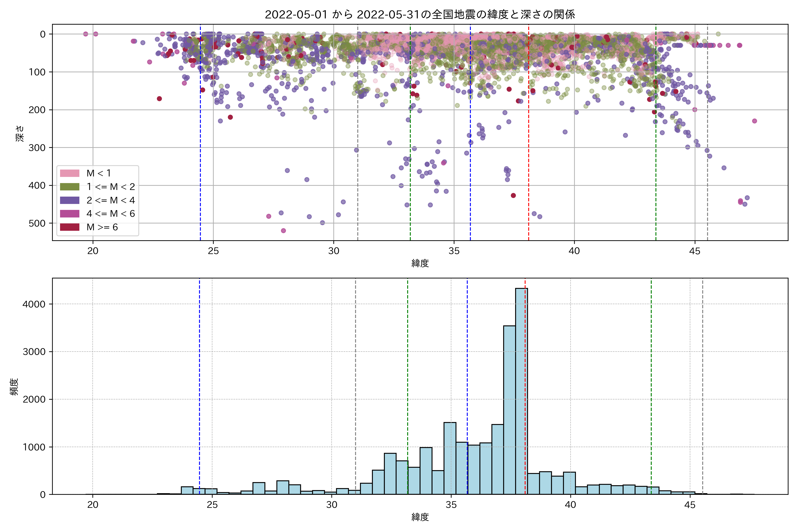Click the magenta 4 <= M < 6 legend swatch
The height and width of the screenshot is (532, 798).
click(70, 214)
